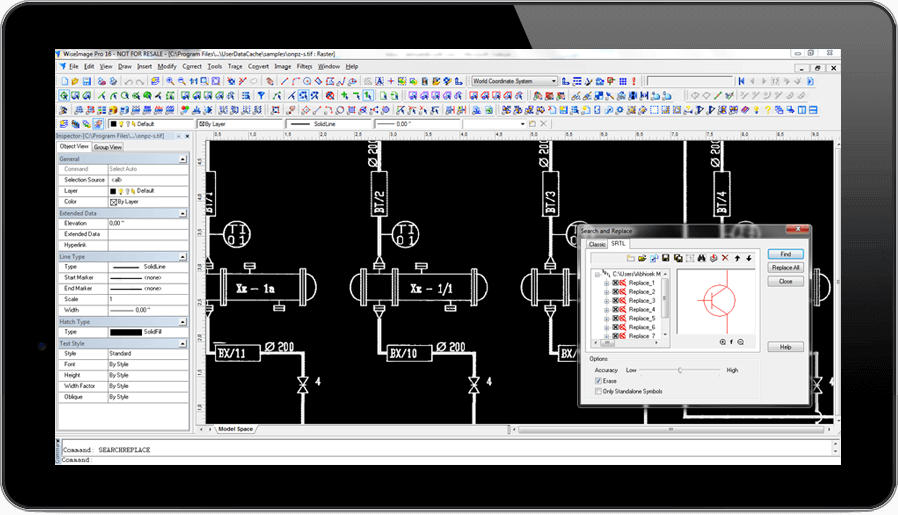Image resolution: width=898 pixels, height=515 pixels.
Task: Click the floppy disk save icon in dialog
Action: 665,258
